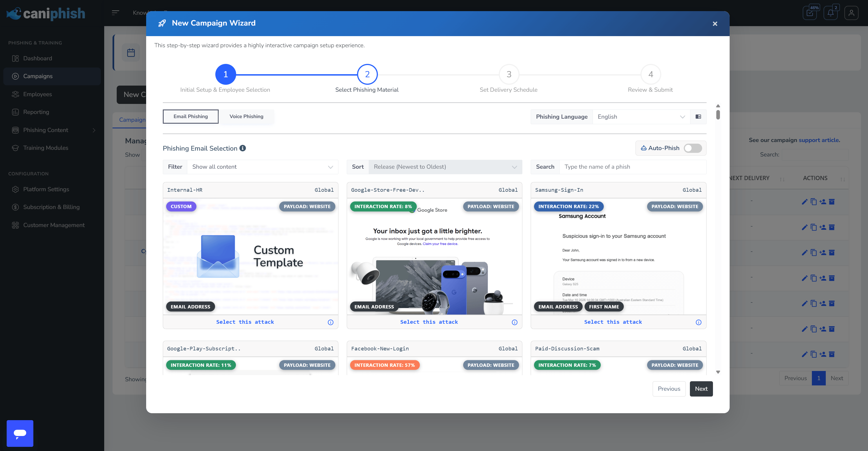Click the wizard's Next button

point(701,389)
